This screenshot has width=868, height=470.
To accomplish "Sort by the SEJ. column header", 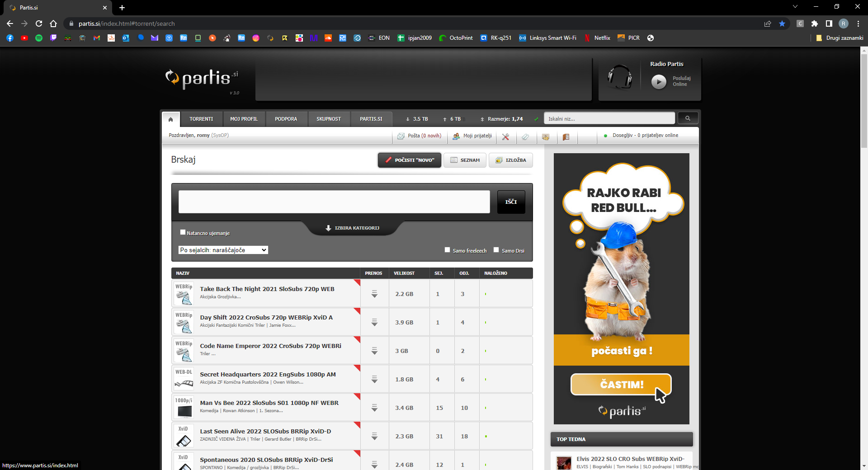I will (439, 273).
